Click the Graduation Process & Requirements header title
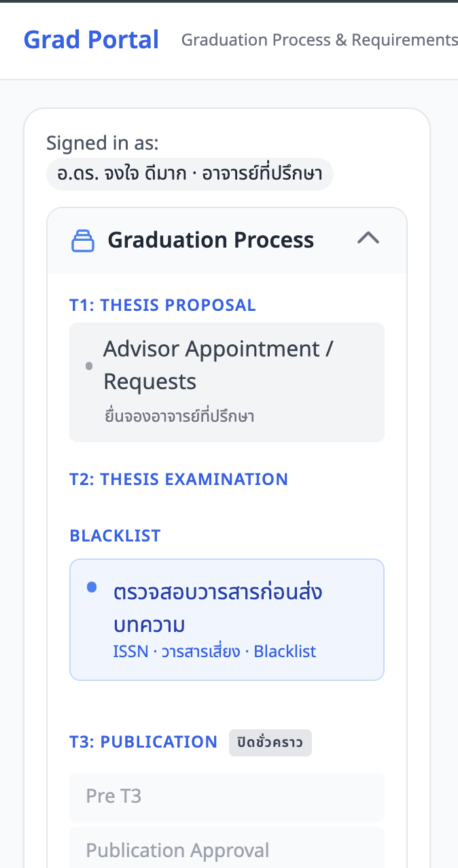 319,39
